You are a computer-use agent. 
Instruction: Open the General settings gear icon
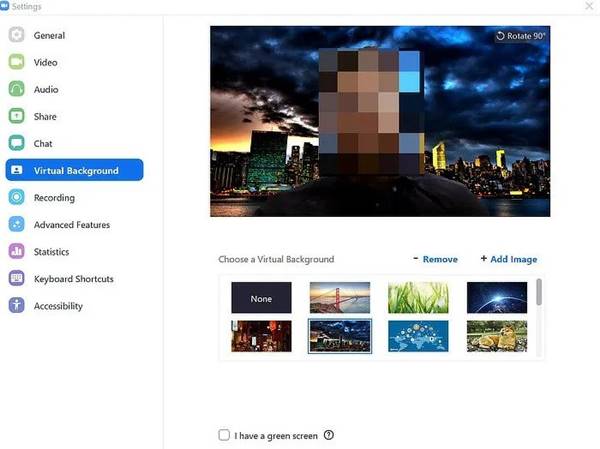pos(16,35)
